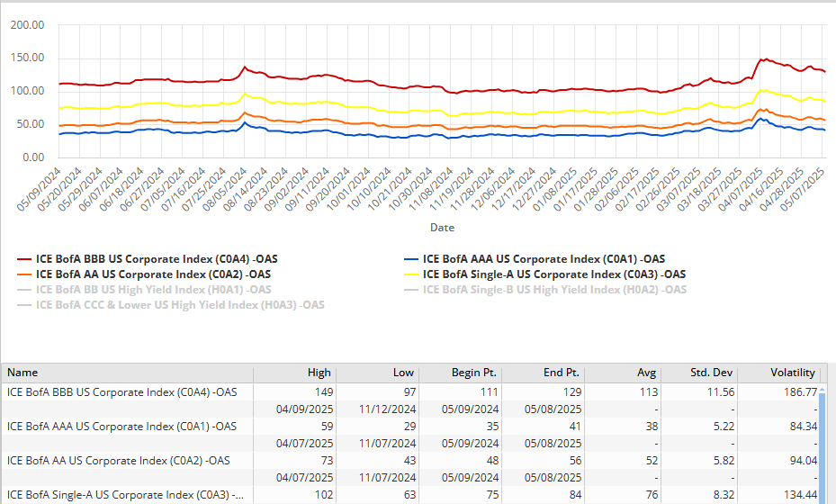Click Single-A std dev value 8.32
Viewport: 836px width, 504px height.
[x=724, y=494]
